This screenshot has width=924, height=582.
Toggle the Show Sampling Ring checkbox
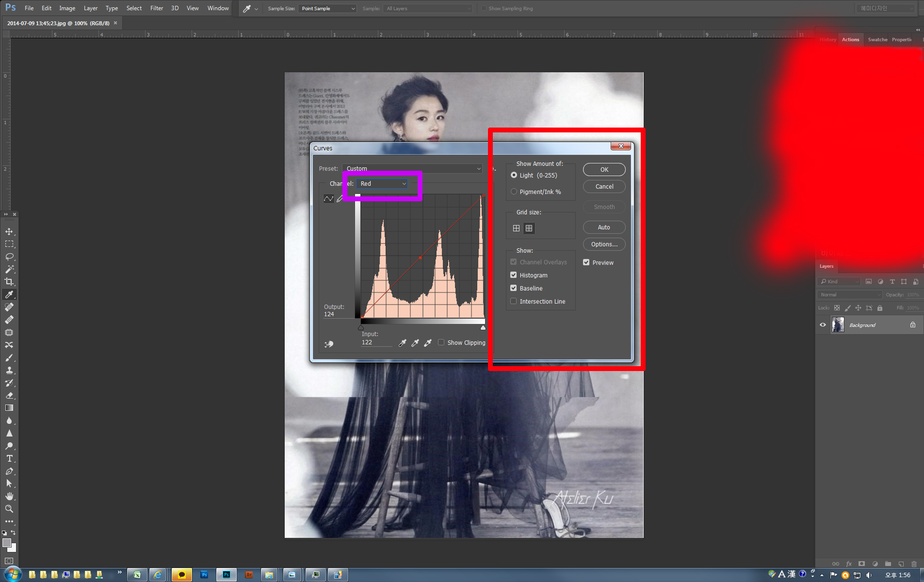(x=484, y=8)
